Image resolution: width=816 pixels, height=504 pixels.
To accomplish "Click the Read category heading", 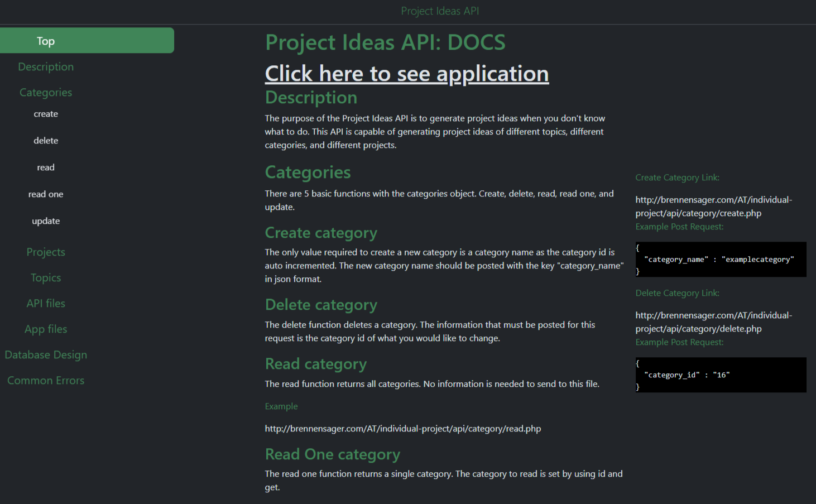I will [316, 364].
